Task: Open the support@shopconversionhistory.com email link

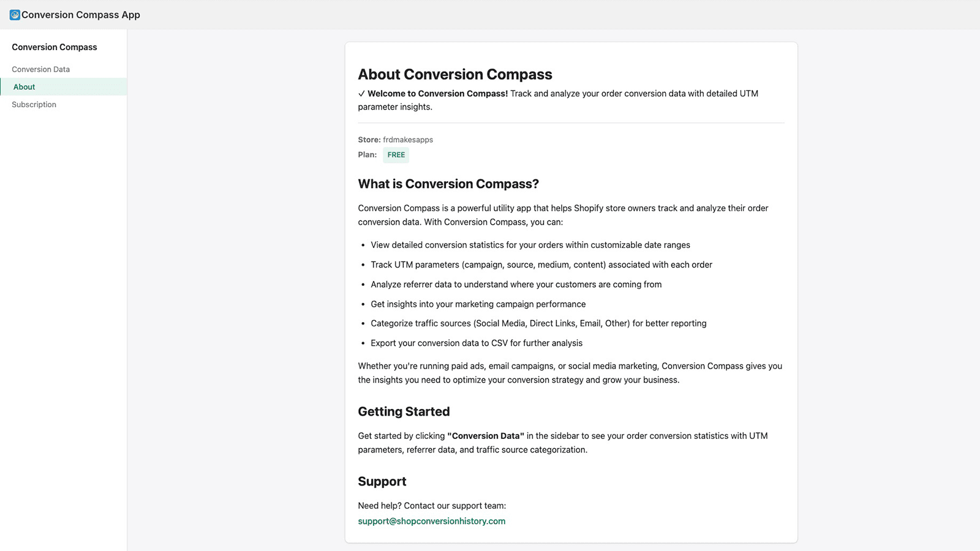Action: (x=431, y=521)
